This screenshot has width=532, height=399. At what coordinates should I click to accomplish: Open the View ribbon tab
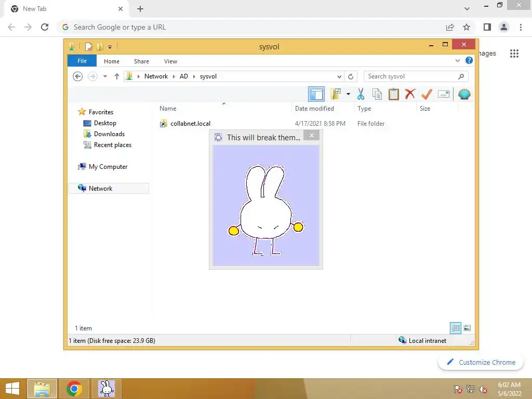click(170, 61)
